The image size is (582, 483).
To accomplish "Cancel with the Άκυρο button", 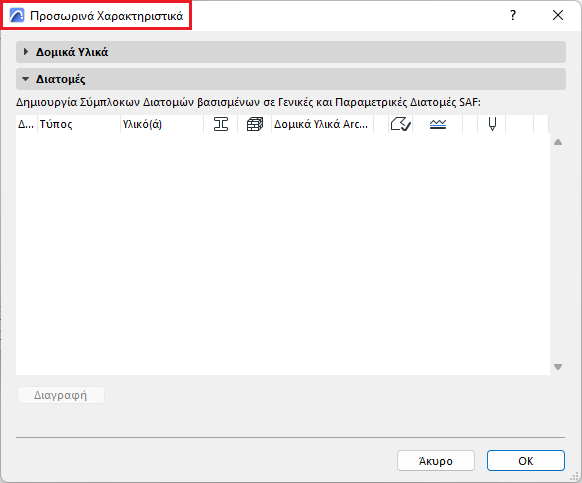I will click(x=436, y=461).
